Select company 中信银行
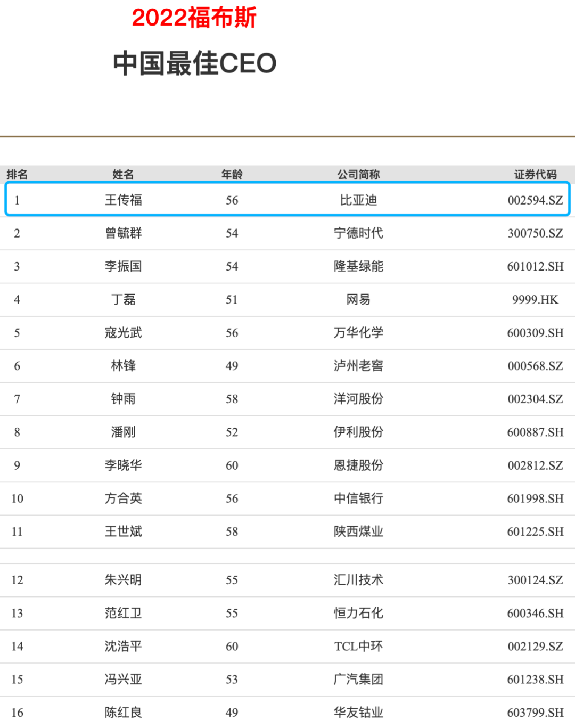Screen dimensions: 575x728 point(358,498)
